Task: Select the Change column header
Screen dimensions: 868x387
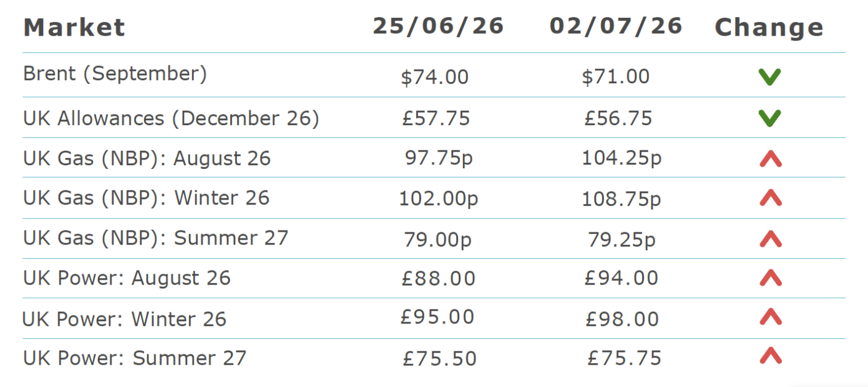Action: pyautogui.click(x=769, y=28)
